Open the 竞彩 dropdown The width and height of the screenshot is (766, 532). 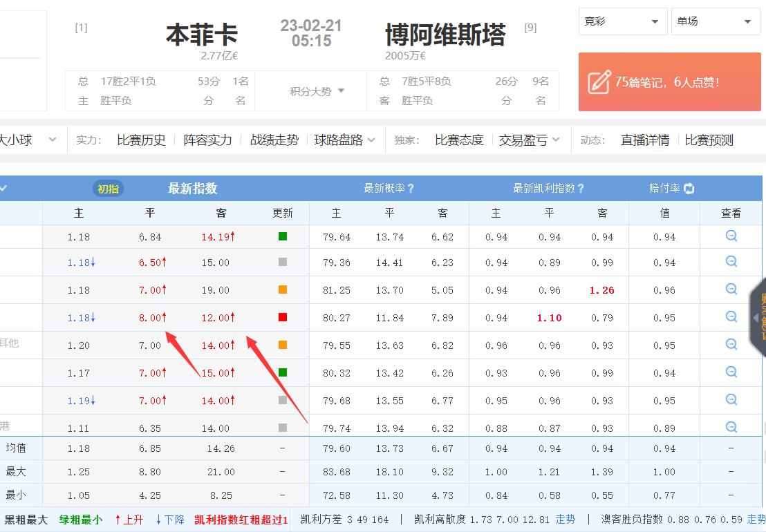pyautogui.click(x=621, y=21)
